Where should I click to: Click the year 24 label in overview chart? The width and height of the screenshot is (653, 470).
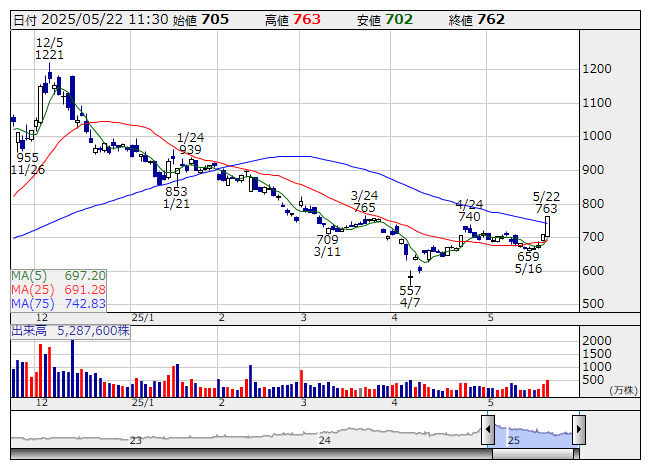tap(324, 440)
